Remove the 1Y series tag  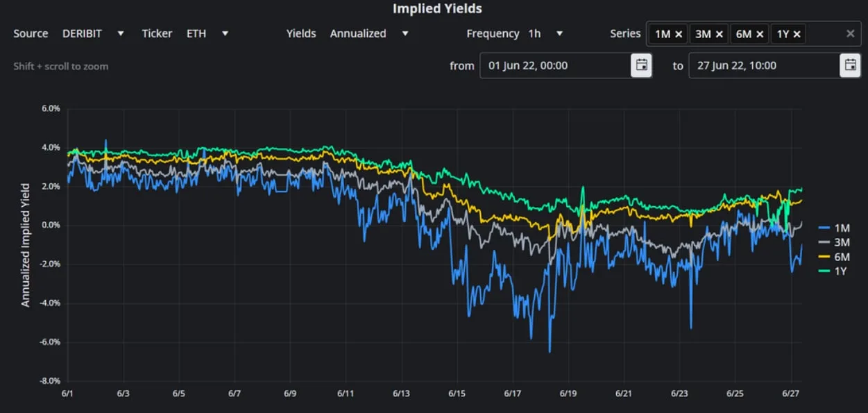797,33
